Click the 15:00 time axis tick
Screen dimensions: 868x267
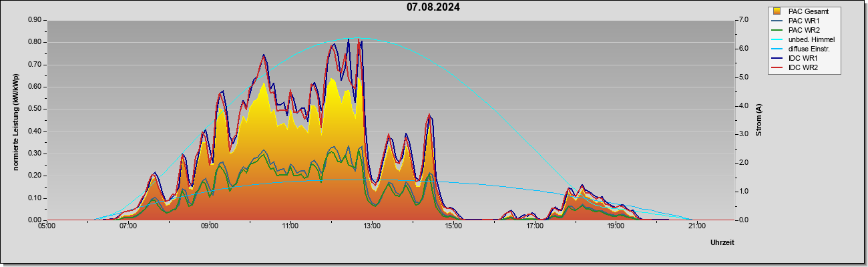(453, 226)
